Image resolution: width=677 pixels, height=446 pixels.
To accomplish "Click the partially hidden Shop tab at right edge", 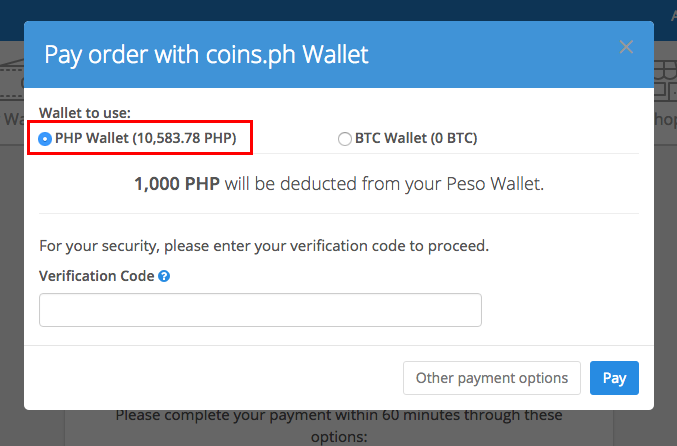I will (665, 119).
